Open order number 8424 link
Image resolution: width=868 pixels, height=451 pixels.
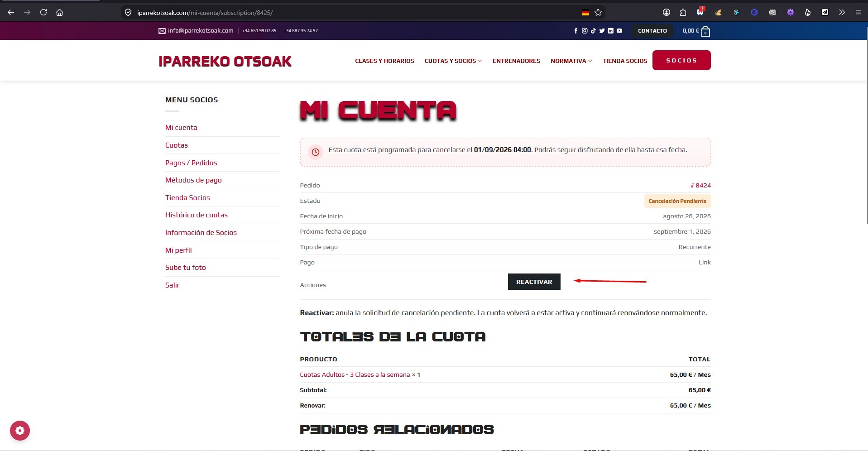700,186
